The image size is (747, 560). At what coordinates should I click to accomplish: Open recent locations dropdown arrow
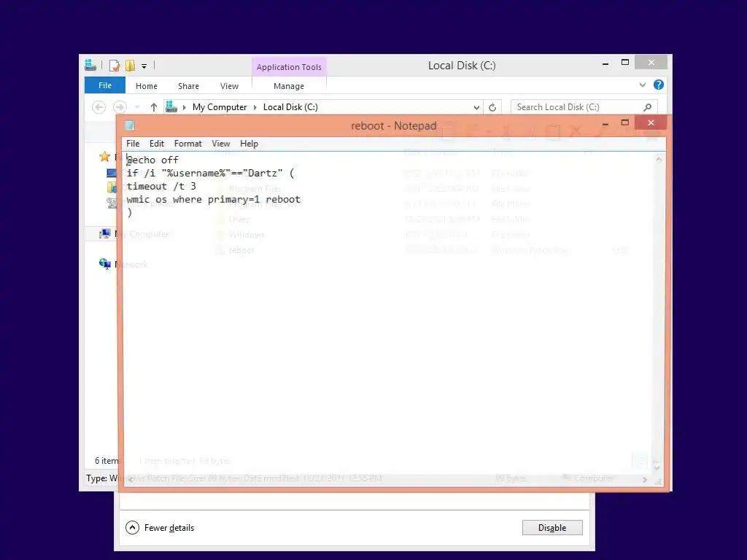pyautogui.click(x=137, y=107)
